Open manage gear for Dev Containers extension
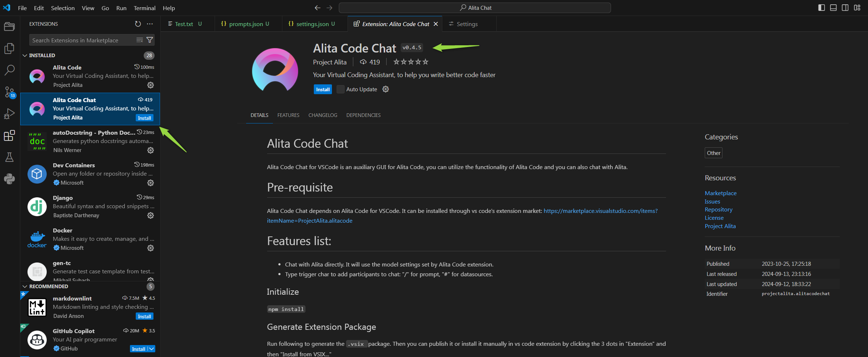Viewport: 868px width, 357px height. coord(151,183)
